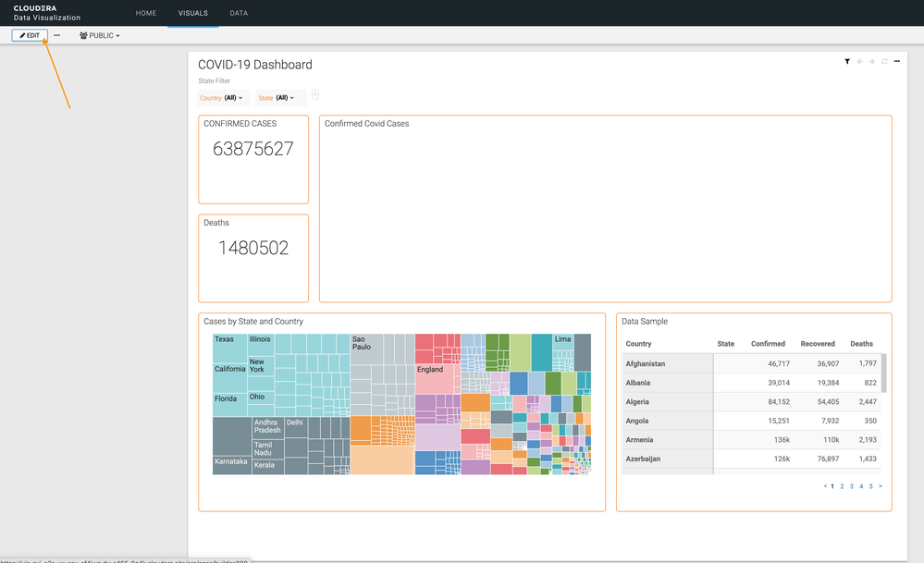Screen dimensions: 924x563
Task: Click the forward arrow icon in dashboard header
Action: (872, 61)
